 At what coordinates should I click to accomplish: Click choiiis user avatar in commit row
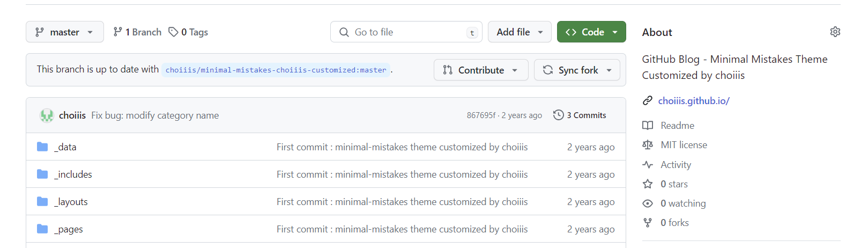[47, 115]
